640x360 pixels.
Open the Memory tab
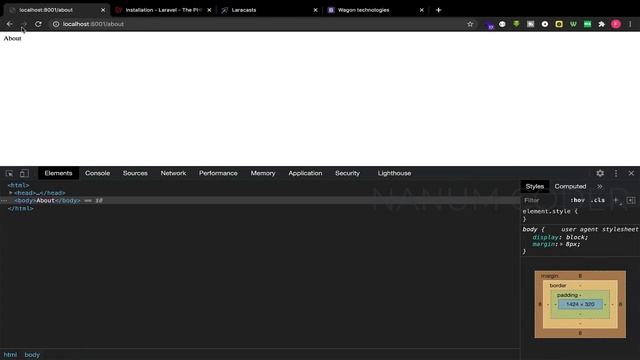click(263, 173)
